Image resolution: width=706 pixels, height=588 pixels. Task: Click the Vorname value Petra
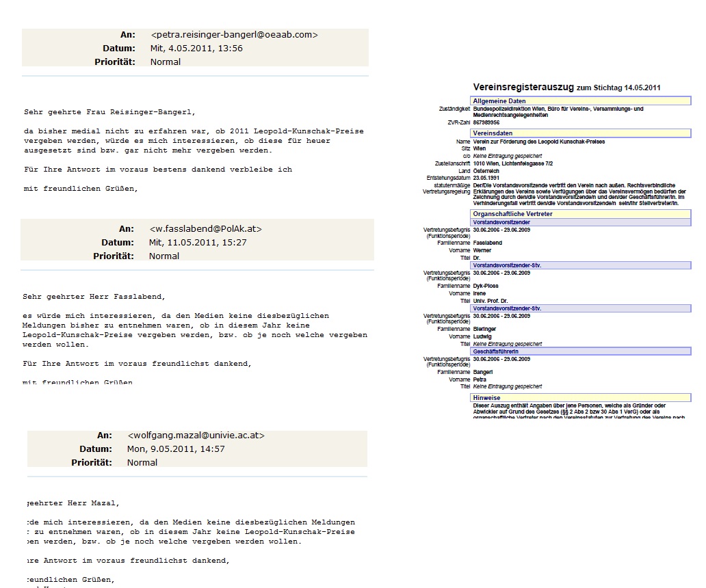(480, 379)
